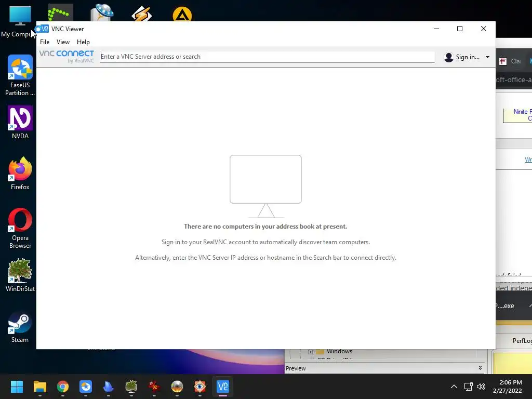Maximize the VNC Viewer window
Viewport: 532px width, 399px height.
460,29
